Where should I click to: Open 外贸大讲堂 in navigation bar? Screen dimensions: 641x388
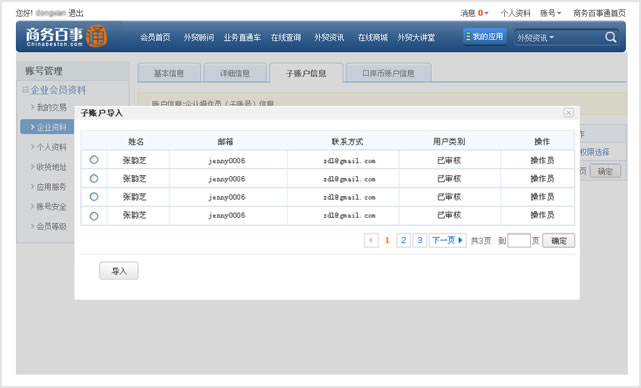(416, 37)
